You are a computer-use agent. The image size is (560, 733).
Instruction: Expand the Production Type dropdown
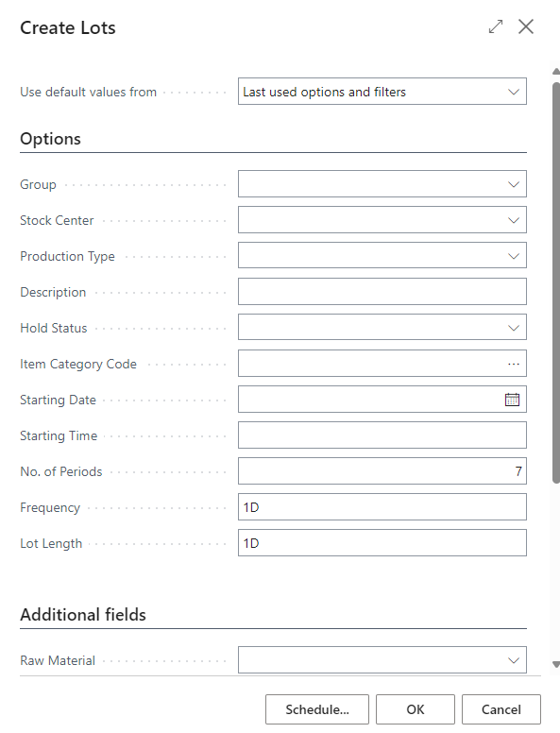click(382, 256)
